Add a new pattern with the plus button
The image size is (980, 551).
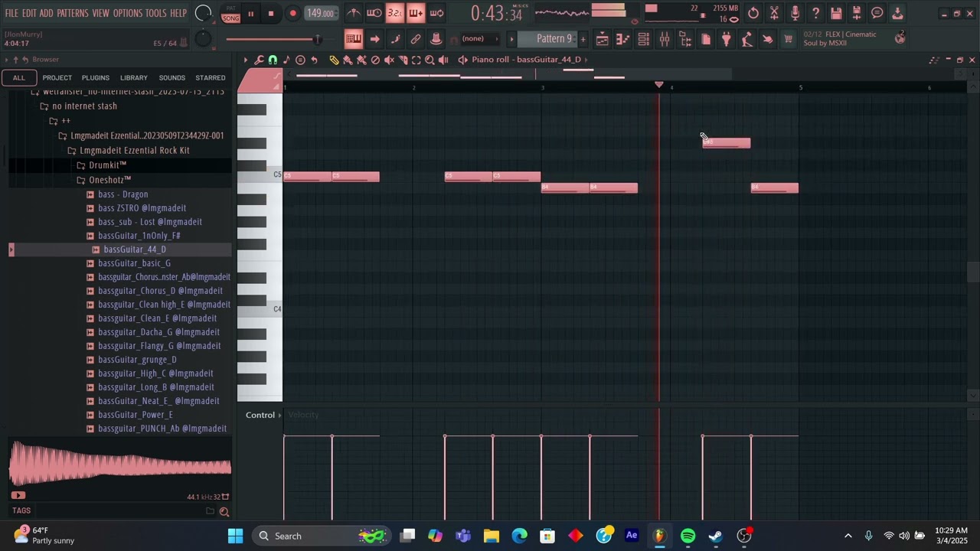pyautogui.click(x=583, y=39)
